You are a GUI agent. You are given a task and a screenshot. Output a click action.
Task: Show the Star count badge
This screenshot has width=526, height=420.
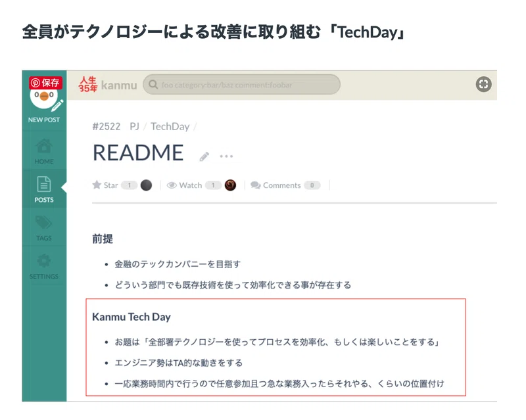click(x=129, y=185)
